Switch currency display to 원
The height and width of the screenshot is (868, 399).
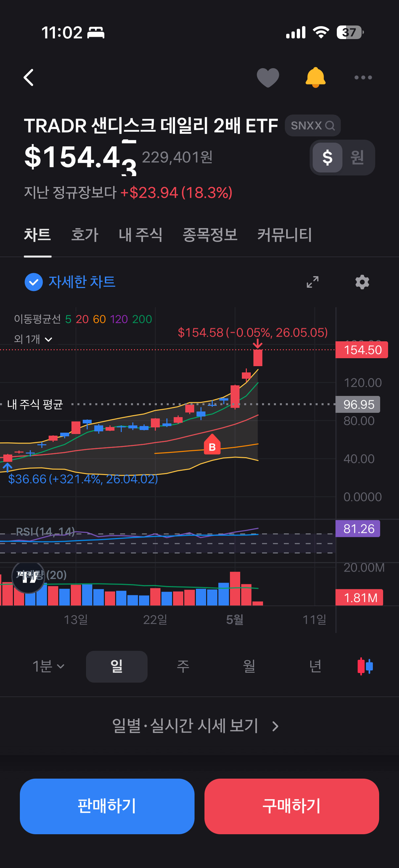click(x=357, y=157)
